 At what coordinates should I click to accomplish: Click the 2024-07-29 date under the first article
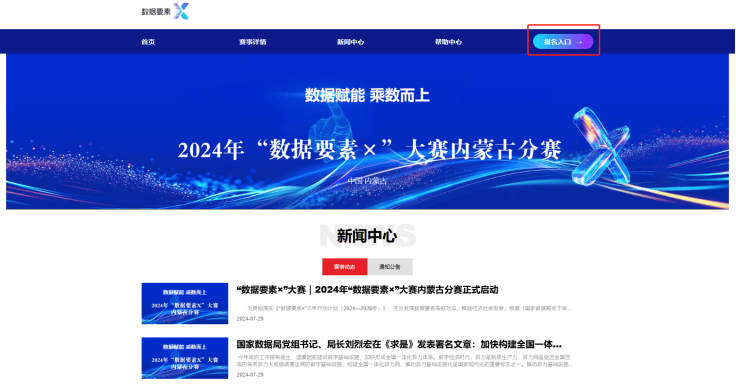tap(250, 319)
